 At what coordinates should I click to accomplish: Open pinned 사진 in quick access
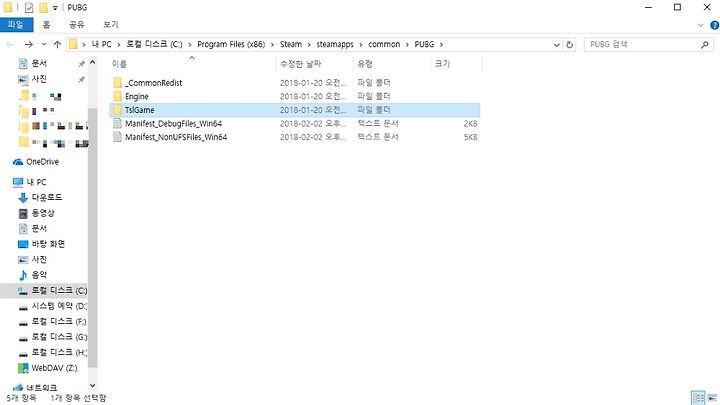39,79
